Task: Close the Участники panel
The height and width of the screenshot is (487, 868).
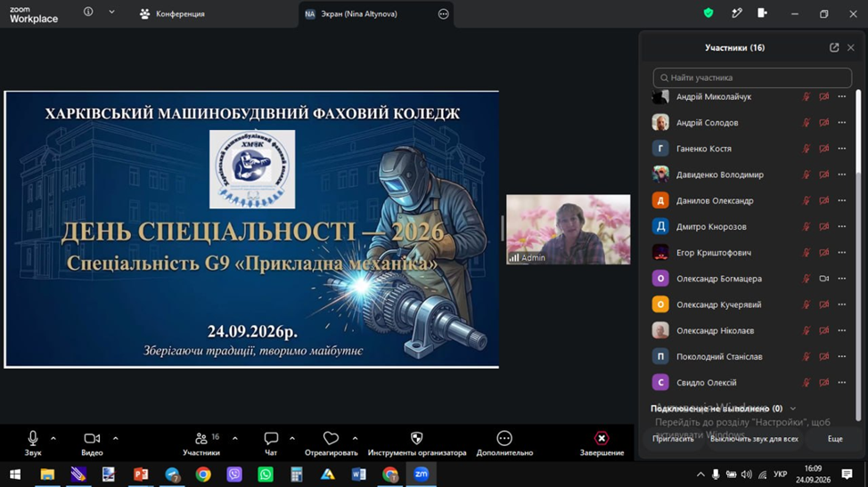Action: coord(851,47)
